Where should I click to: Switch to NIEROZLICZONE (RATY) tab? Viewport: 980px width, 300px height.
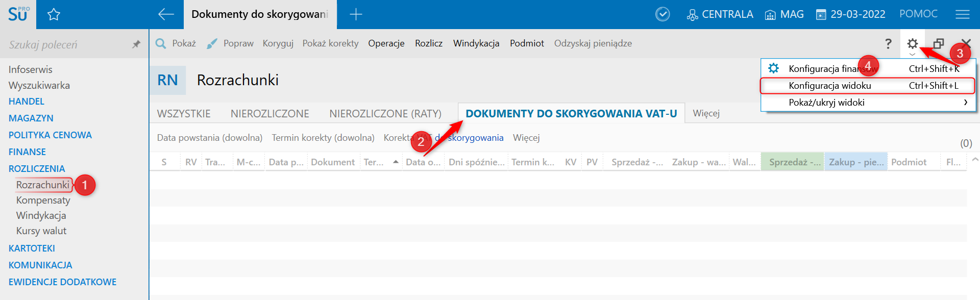click(x=385, y=114)
